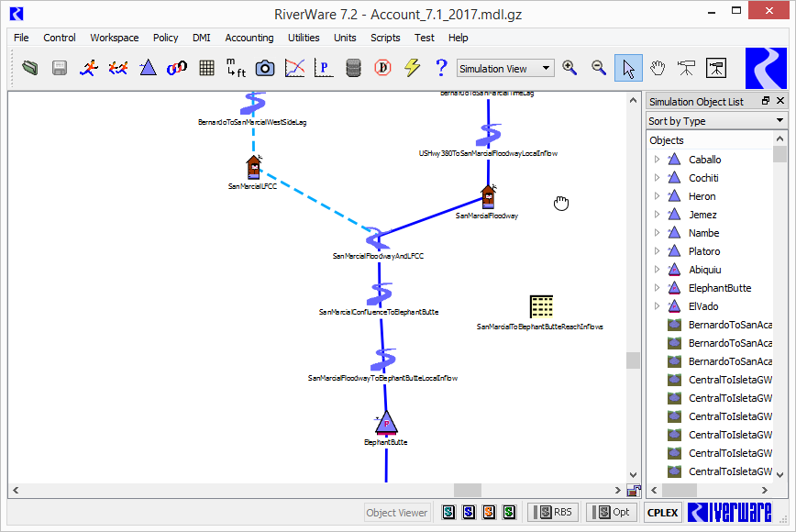
Task: Click the blue question mark help icon
Action: click(x=442, y=68)
